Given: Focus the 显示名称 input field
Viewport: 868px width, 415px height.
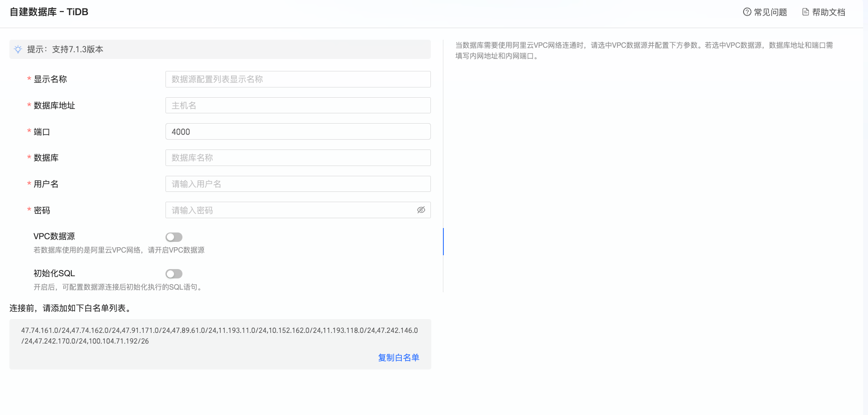Looking at the screenshot, I should [298, 79].
